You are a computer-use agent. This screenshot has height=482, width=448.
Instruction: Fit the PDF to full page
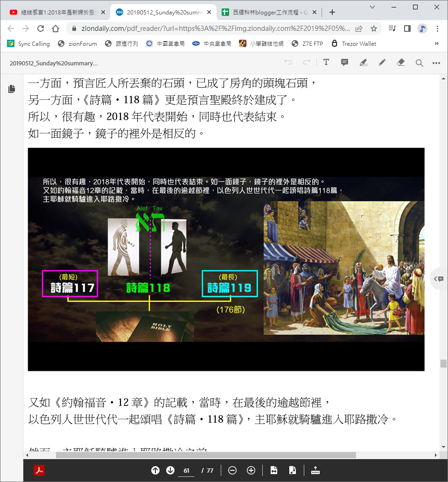point(293,470)
